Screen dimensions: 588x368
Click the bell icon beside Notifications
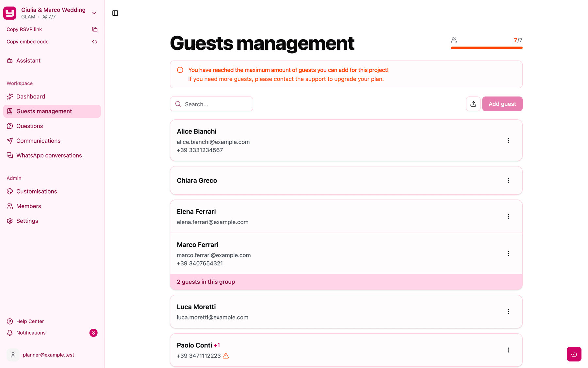[x=10, y=333]
